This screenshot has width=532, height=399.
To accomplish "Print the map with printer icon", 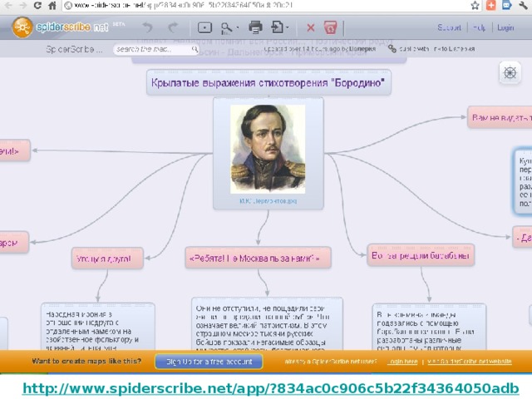I will point(255,27).
